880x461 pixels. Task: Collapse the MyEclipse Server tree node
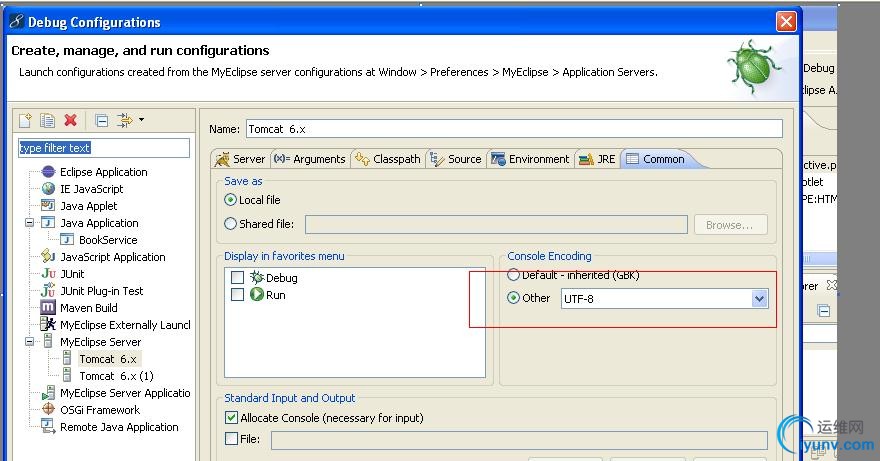coord(30,341)
